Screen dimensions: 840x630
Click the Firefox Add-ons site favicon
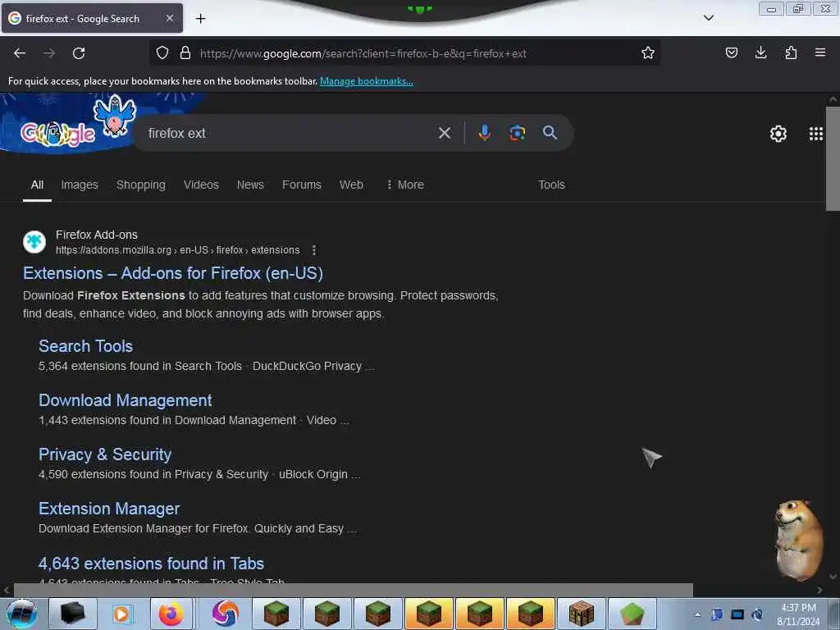pos(34,242)
